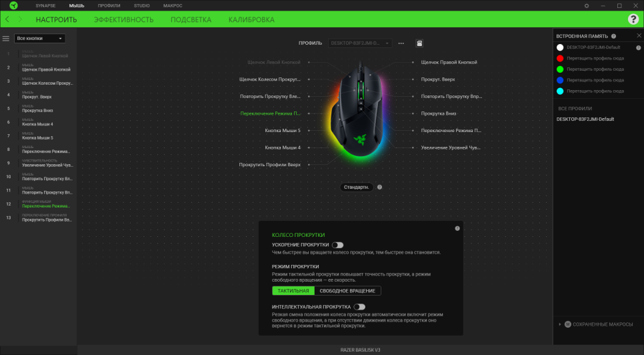Toggle Ускорение прокрутки switch

337,245
